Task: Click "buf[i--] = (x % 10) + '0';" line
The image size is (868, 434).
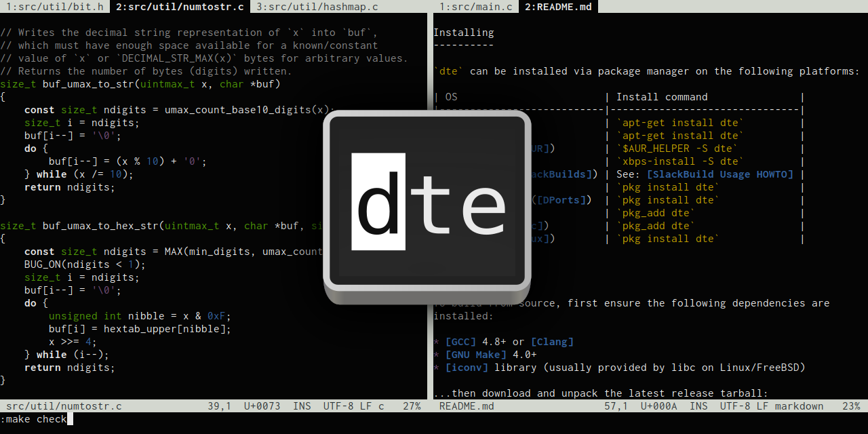Action: [x=127, y=161]
